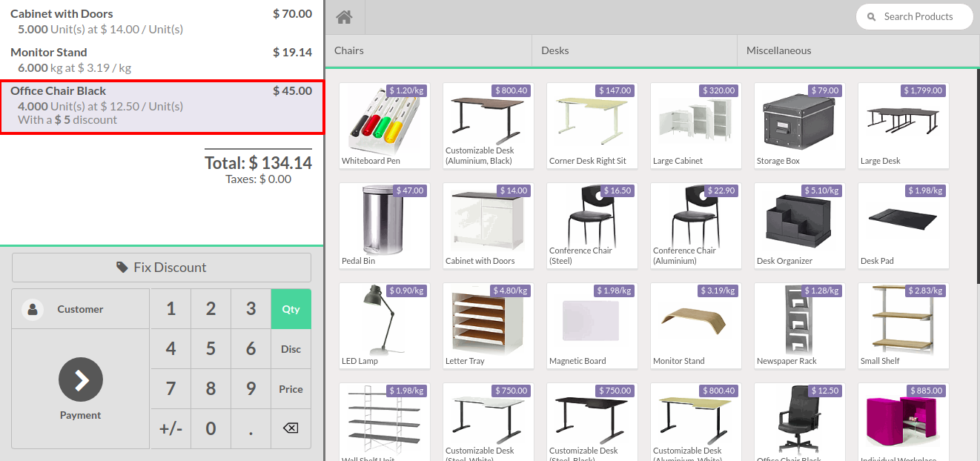Switch the numpad to Price mode

tap(291, 389)
